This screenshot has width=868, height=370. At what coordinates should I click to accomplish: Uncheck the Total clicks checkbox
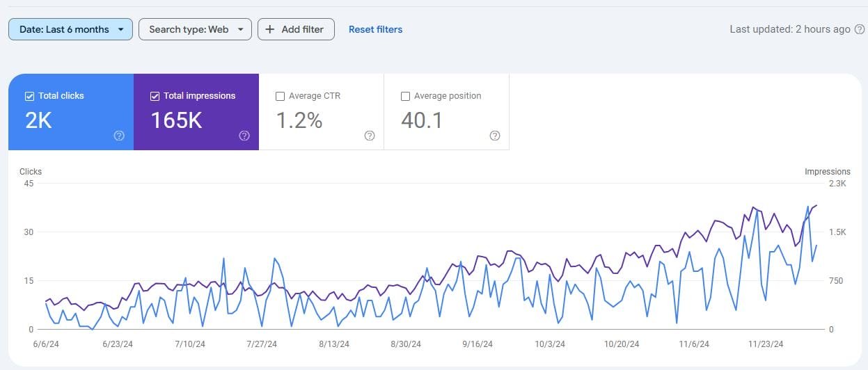coord(29,96)
